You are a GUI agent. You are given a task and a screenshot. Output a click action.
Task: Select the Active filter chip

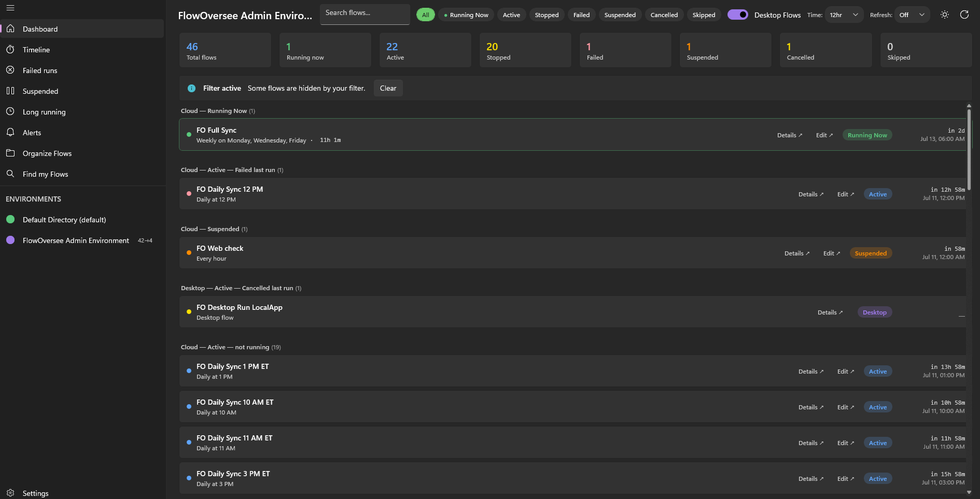click(x=511, y=15)
